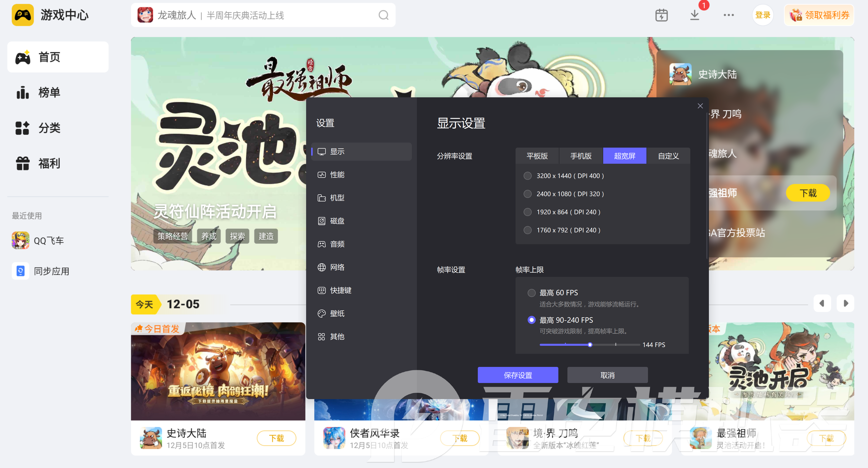Viewport: 868px width, 468px height.
Task: Open the download manager with notification badge
Action: click(x=695, y=15)
